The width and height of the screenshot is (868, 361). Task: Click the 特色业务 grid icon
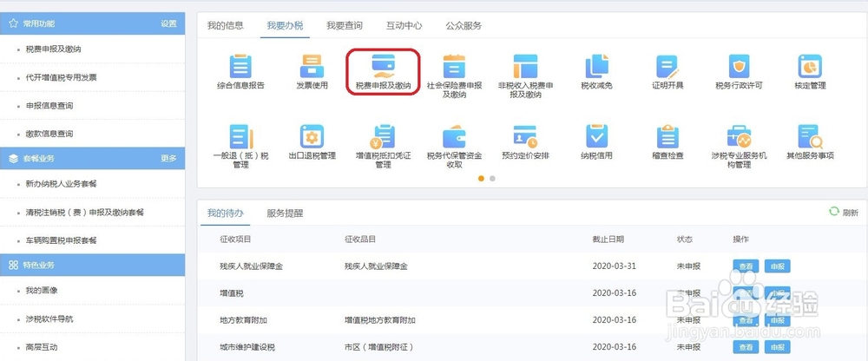13,266
